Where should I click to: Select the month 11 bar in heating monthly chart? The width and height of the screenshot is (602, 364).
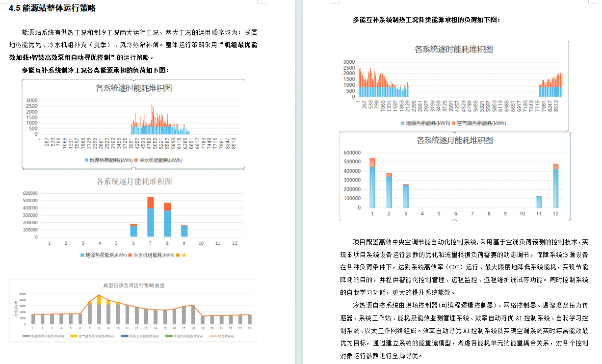539,202
